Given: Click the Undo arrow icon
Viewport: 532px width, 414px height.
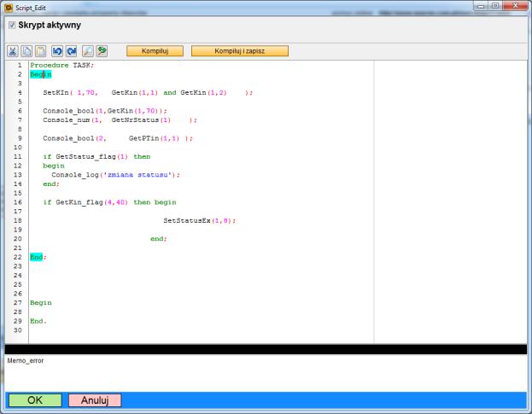Looking at the screenshot, I should [x=57, y=51].
